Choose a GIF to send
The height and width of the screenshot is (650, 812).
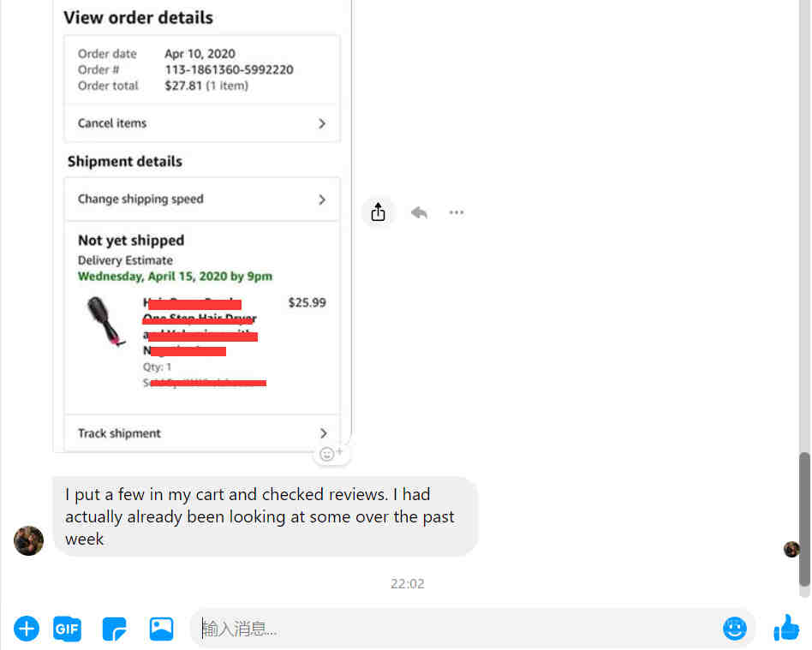click(68, 629)
